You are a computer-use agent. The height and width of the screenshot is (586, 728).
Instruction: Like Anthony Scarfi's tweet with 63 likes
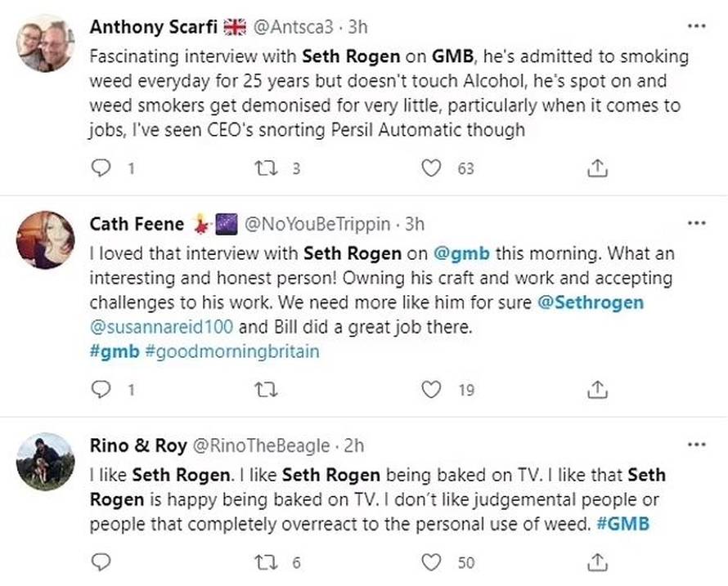point(430,168)
